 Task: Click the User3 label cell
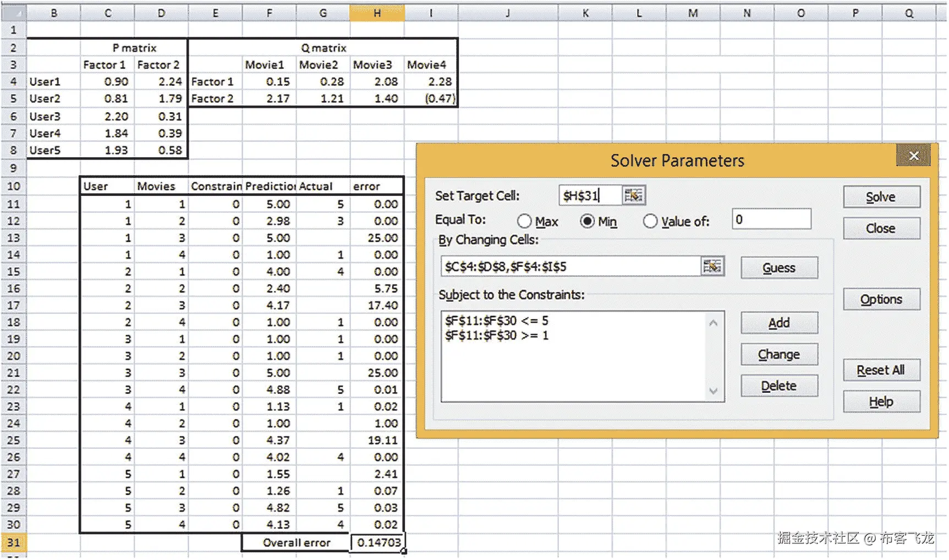[54, 117]
